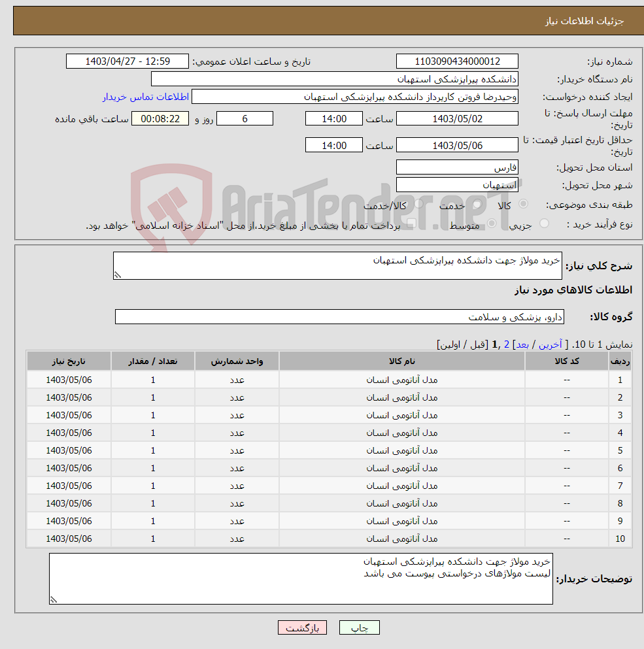Click the resize handle of buyer notes box
The width and height of the screenshot is (644, 649).
[x=54, y=599]
